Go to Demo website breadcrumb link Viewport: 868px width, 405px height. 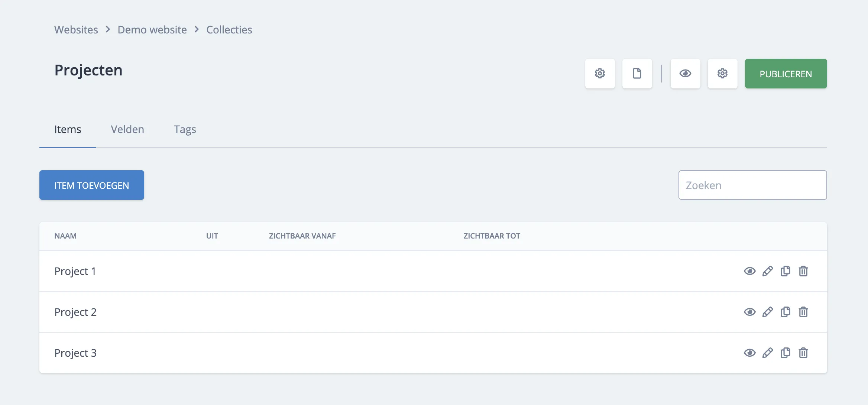152,30
